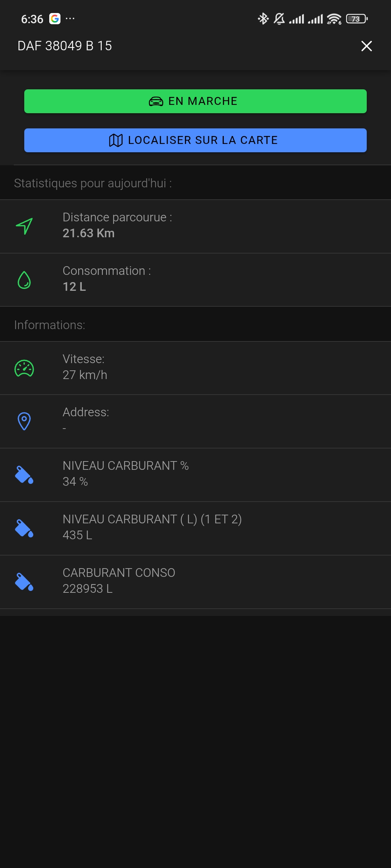Select the fuel level value 34 %
Viewport: 391px width, 868px height.
[75, 482]
